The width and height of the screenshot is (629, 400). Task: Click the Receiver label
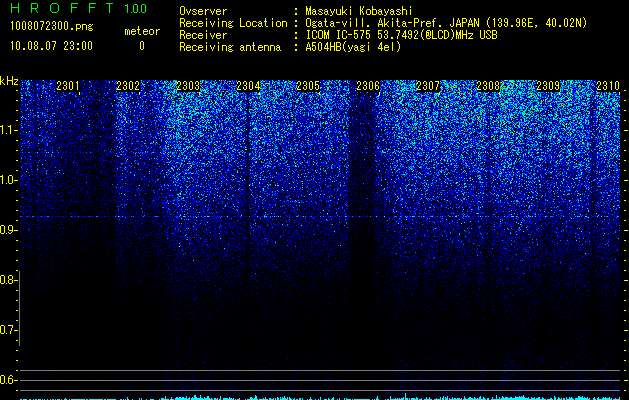(x=203, y=35)
